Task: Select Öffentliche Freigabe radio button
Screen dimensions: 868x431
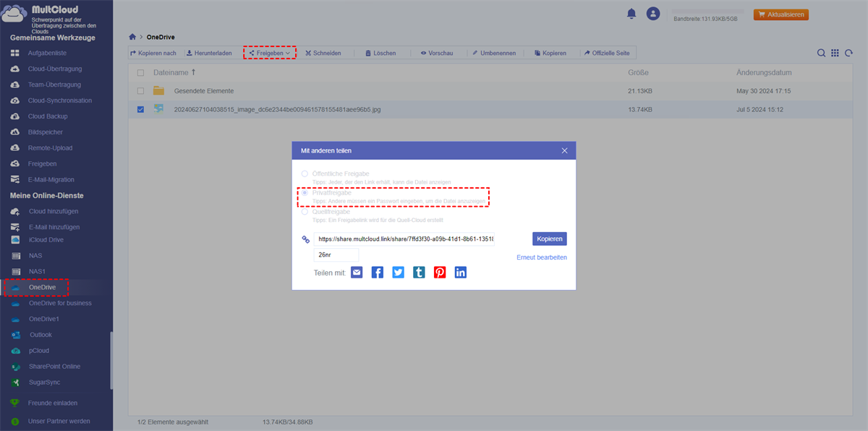Action: pos(305,174)
